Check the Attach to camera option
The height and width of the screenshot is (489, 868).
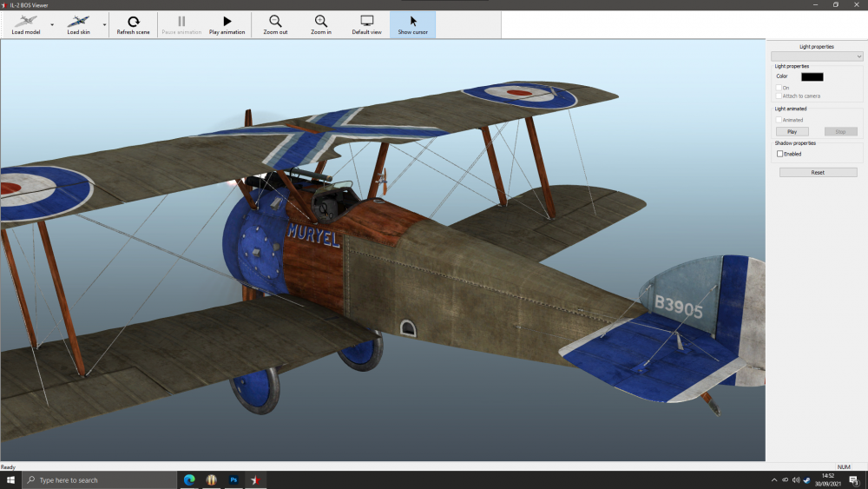[779, 96]
